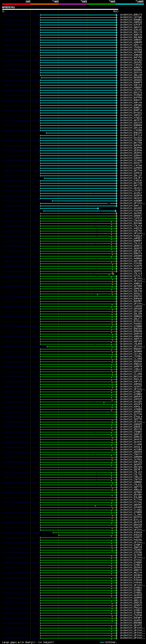Select label UniRef100_P46563
146x644 pixels.
tap(131, 324)
